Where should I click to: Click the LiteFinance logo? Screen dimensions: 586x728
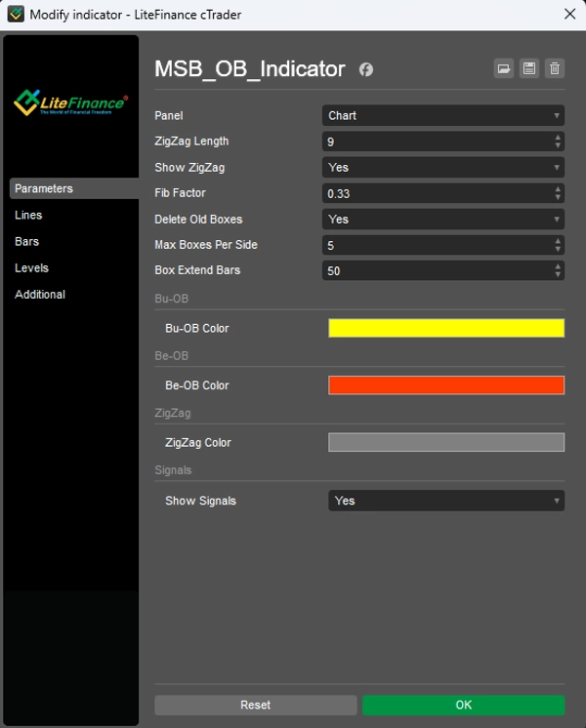click(x=70, y=102)
